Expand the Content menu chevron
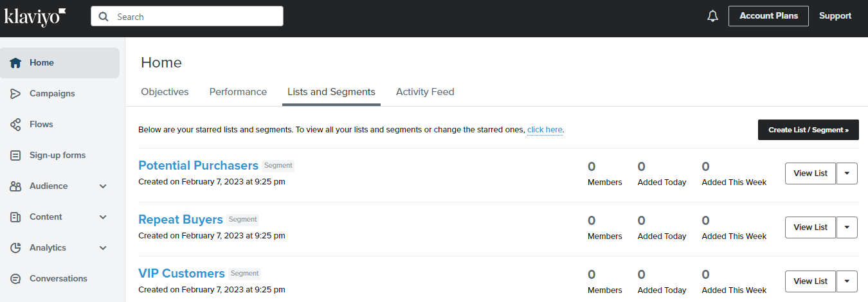868x302 pixels. [x=103, y=217]
